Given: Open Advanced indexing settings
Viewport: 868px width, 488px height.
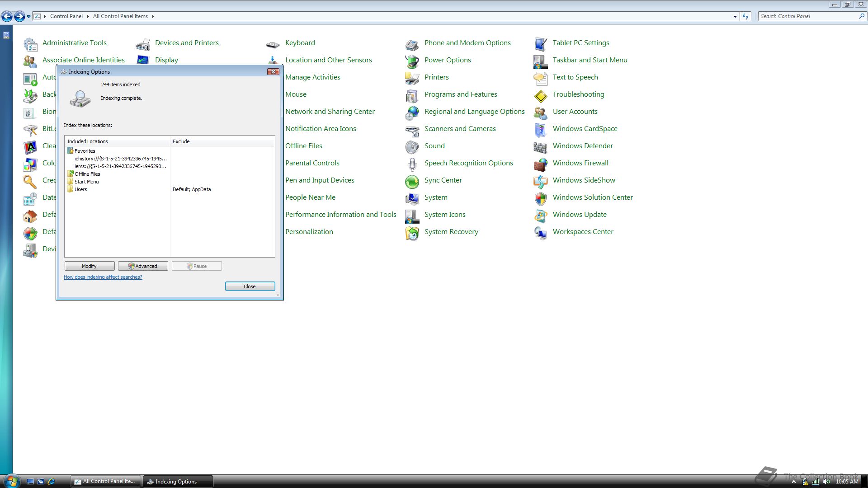Looking at the screenshot, I should (x=143, y=266).
